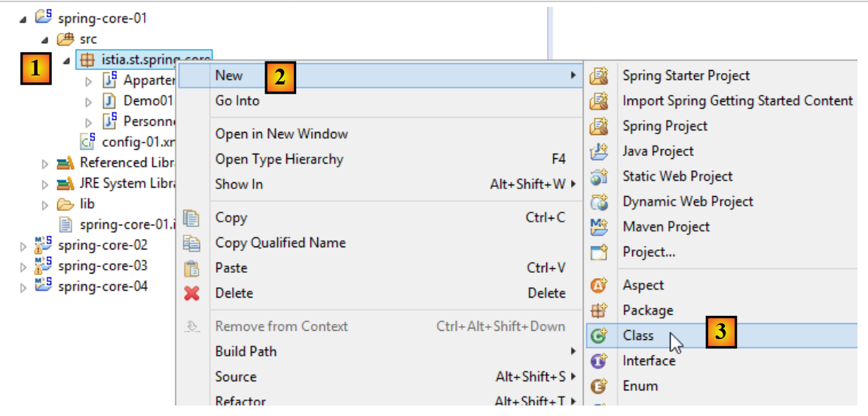Choose Class from the New submenu
Viewport: 868px width, 416px height.
click(638, 335)
